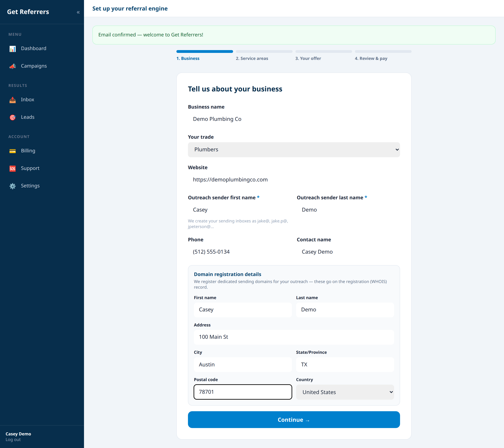Screen dimensions: 504x448
Task: Click the Website input field
Action: coord(294,180)
